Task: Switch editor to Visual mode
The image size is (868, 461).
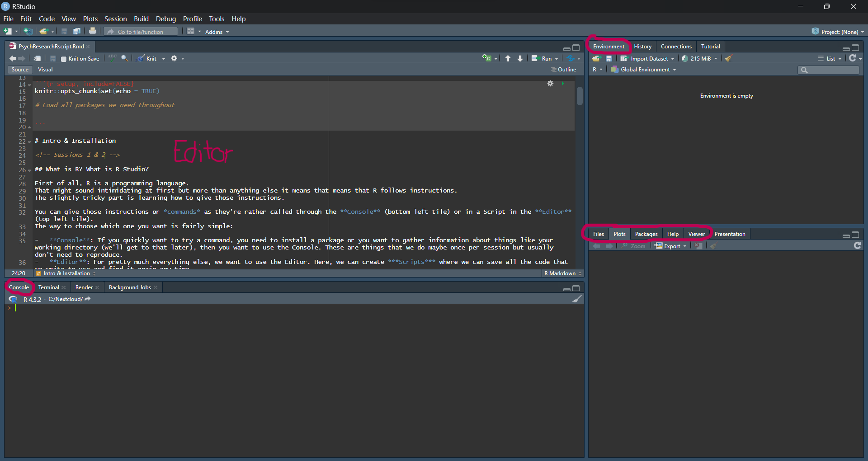Action: click(x=45, y=70)
